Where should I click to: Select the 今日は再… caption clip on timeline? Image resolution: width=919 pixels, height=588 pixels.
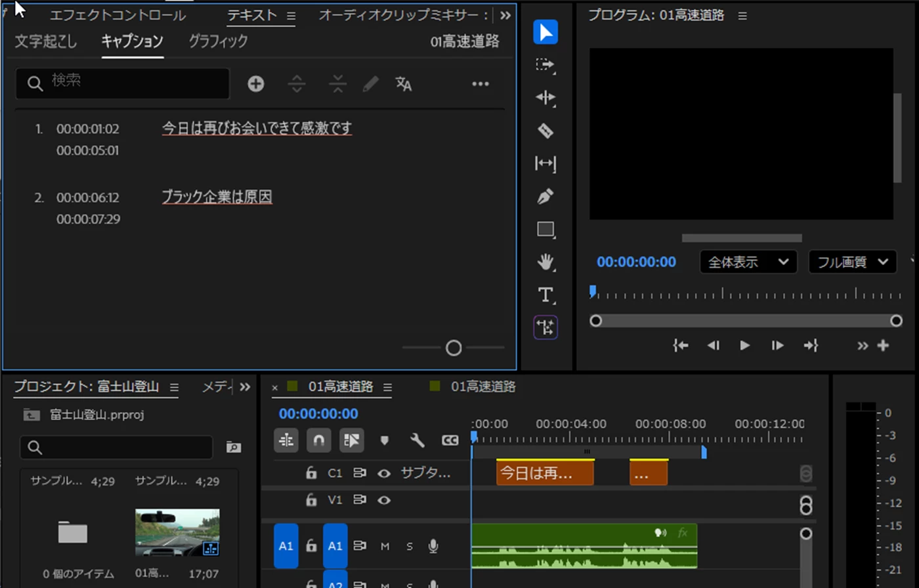click(545, 472)
